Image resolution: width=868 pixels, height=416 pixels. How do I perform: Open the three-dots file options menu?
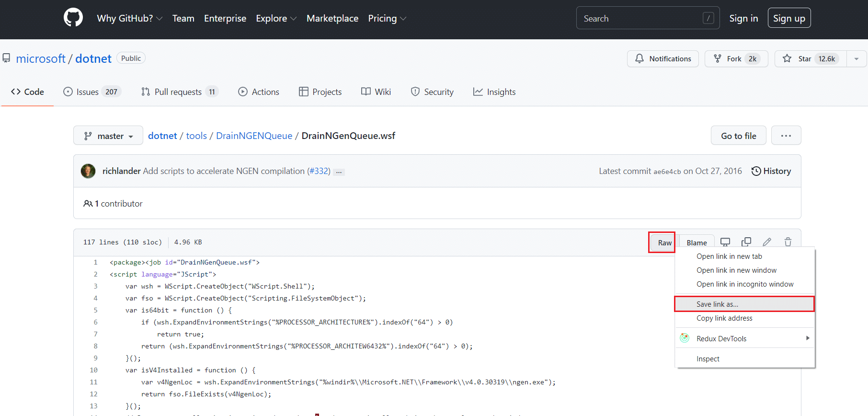pos(786,136)
